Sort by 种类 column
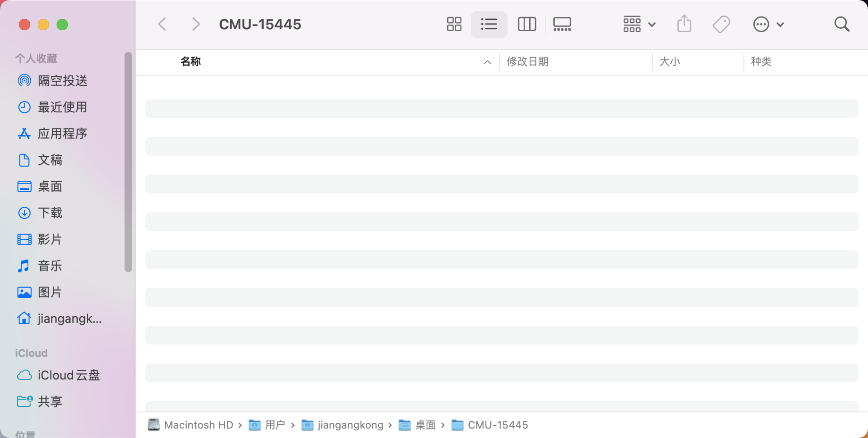Screen dimensions: 868x438 (761, 61)
